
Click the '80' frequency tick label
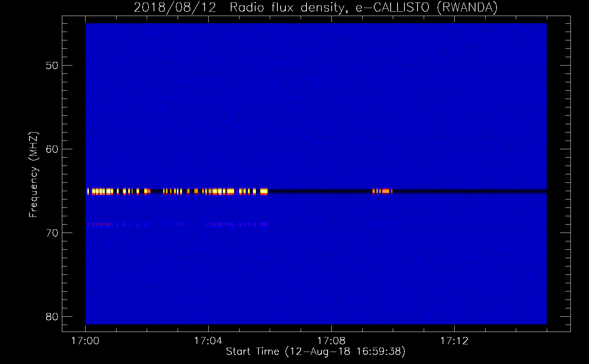[52, 317]
